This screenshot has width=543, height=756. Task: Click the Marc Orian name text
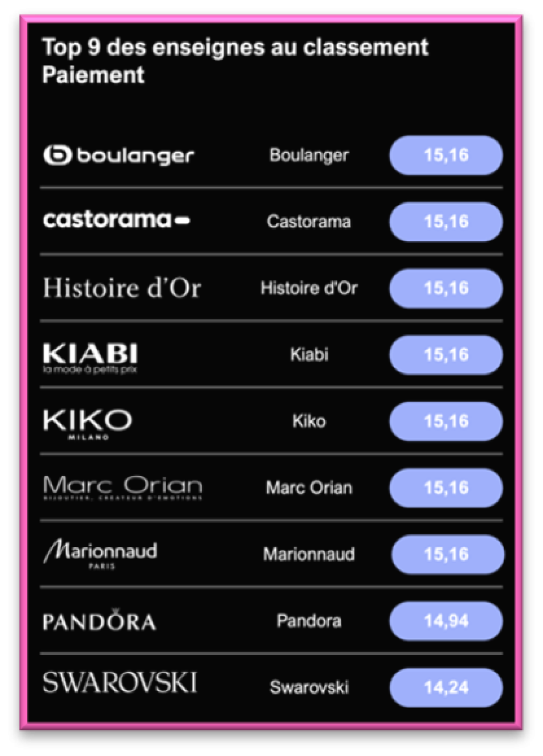pos(309,487)
